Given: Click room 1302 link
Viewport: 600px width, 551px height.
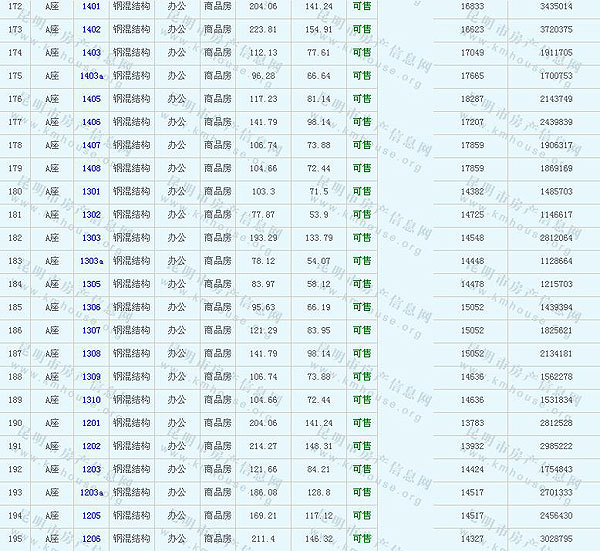Looking at the screenshot, I should [91, 215].
